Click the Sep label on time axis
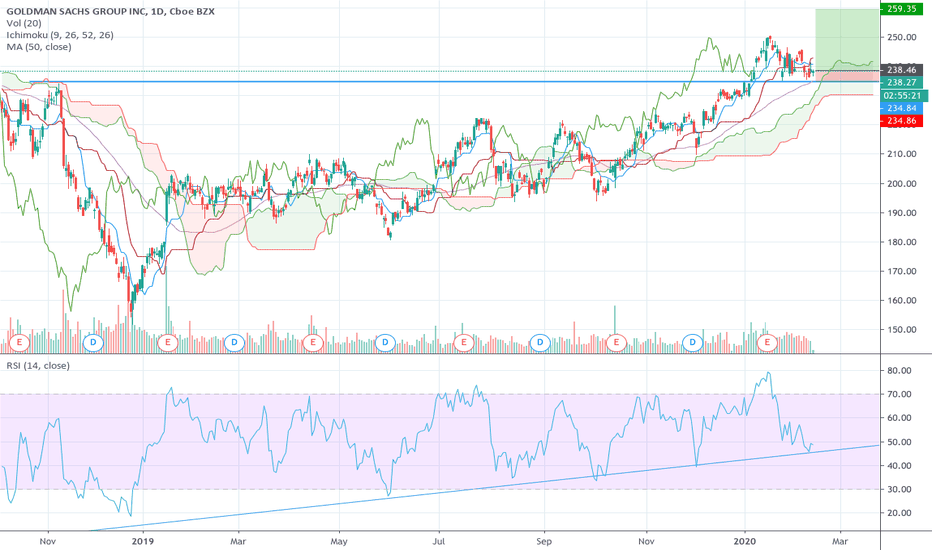 (544, 541)
